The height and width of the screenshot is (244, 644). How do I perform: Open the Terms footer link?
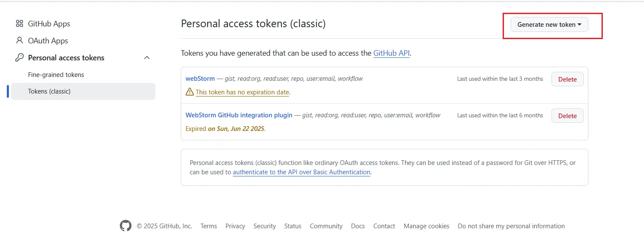209,226
